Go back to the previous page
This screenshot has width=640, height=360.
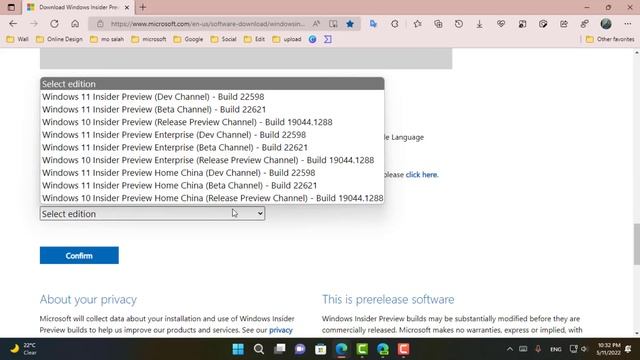(x=13, y=24)
